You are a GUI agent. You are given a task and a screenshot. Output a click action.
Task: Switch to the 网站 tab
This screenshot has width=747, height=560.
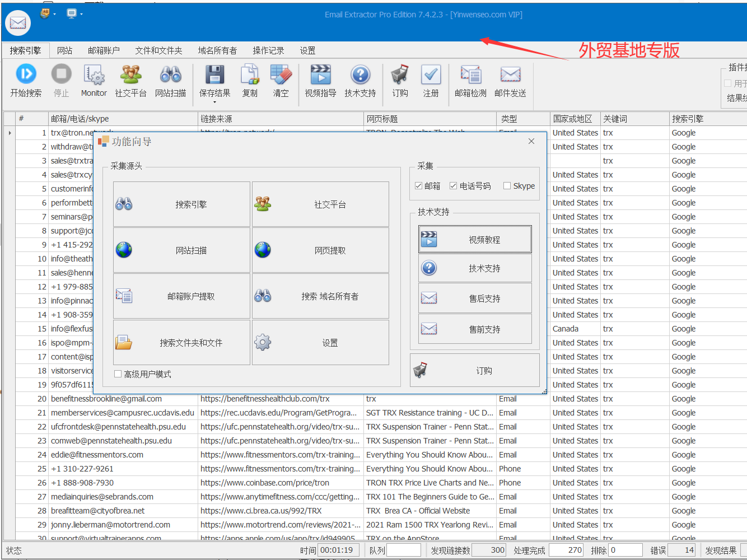(64, 50)
